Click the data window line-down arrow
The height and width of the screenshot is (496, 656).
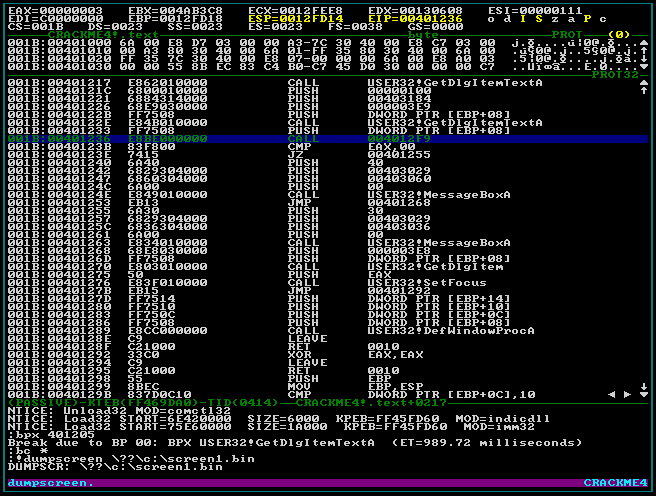[644, 59]
